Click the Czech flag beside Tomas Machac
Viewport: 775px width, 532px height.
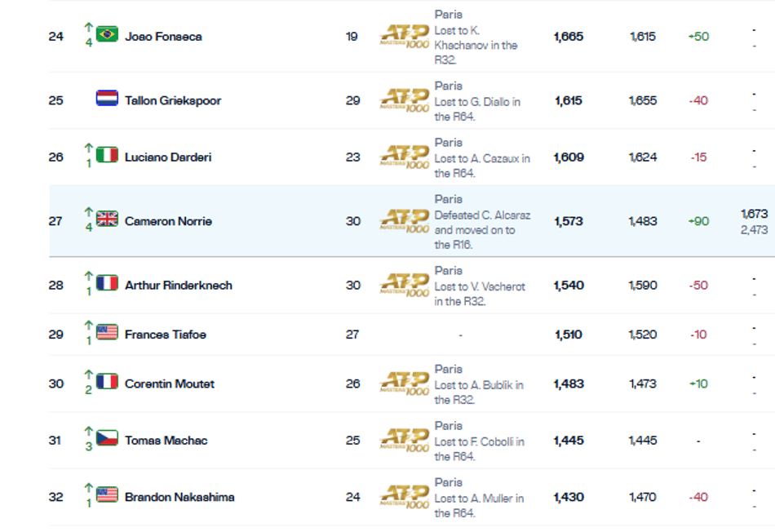click(107, 438)
